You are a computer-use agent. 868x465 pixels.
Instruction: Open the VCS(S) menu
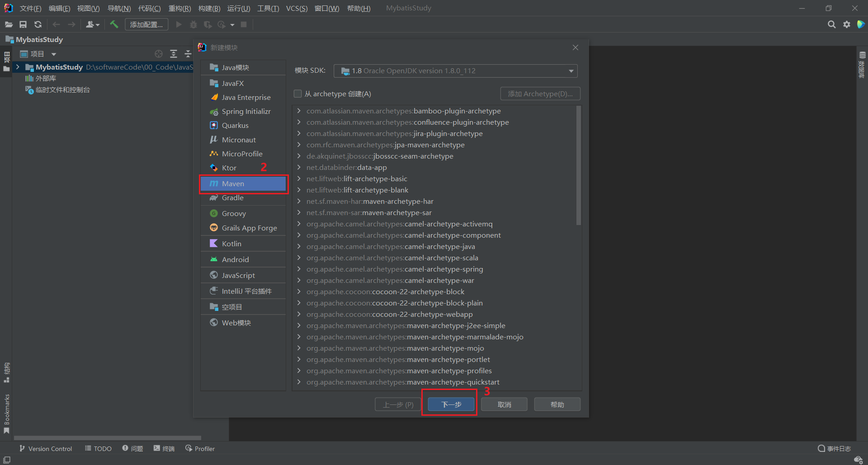click(297, 8)
